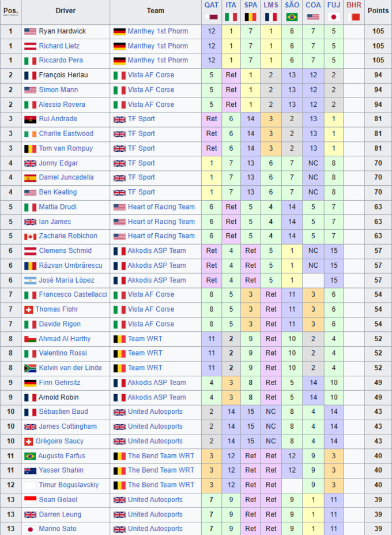Screen dimensions: 392x535
Task: Click the Romanian flag beside Răzvan Umbrărescu
Action: point(30,265)
